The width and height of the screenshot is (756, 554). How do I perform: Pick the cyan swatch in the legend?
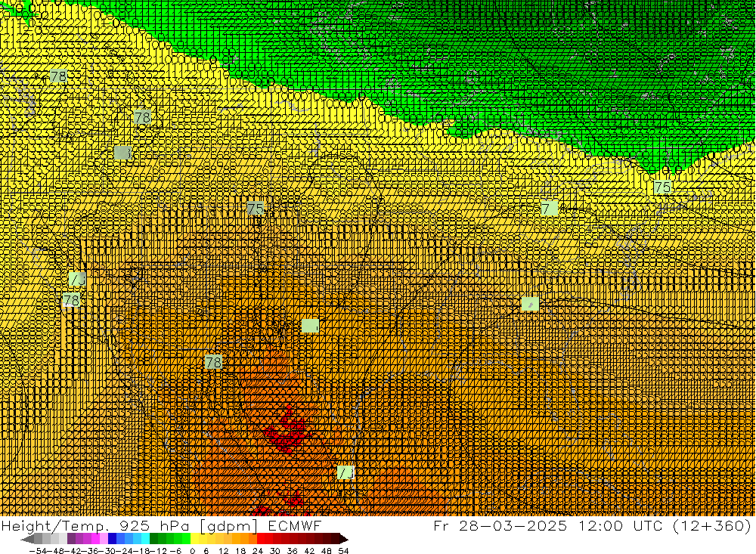(145, 539)
